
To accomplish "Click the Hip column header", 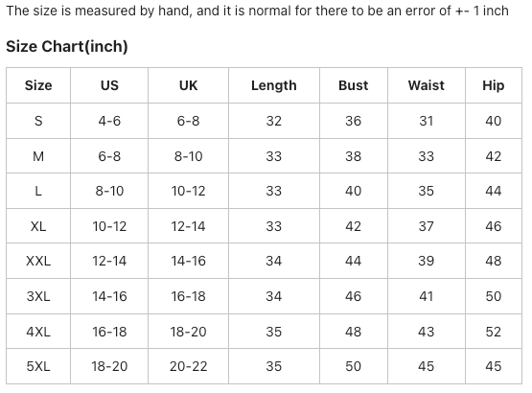I will click(x=494, y=85).
